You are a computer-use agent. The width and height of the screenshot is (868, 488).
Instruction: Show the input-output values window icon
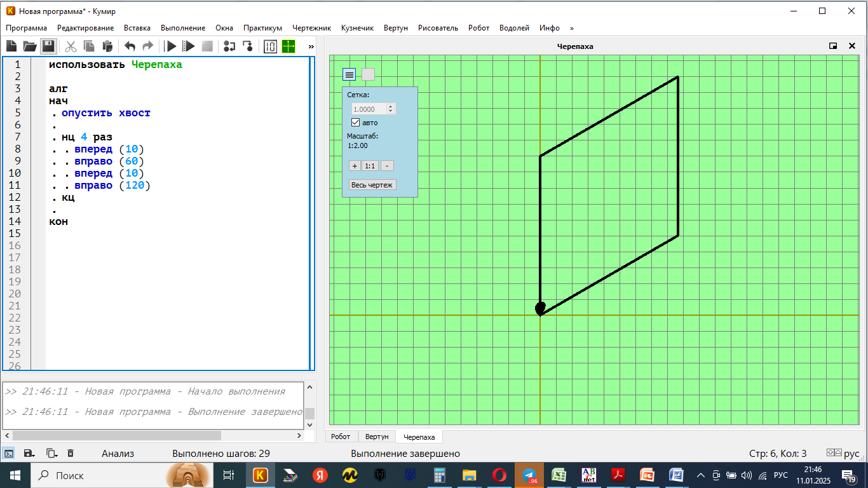tap(271, 46)
